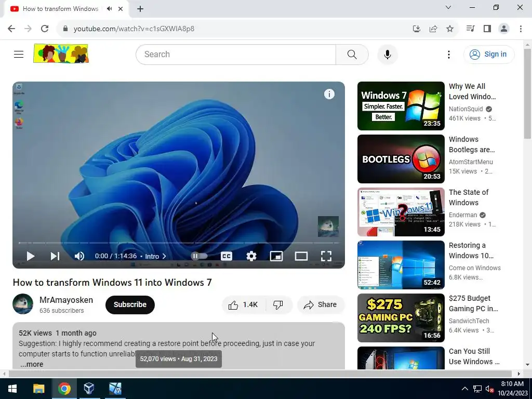The width and height of the screenshot is (532, 399).
Task: Open the Windows Start menu
Action: [12, 389]
